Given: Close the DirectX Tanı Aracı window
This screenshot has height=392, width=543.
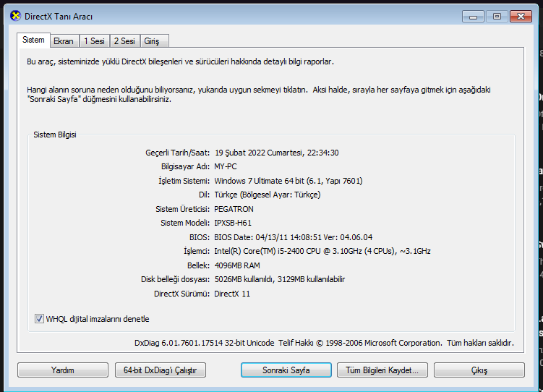Looking at the screenshot, I should [521, 17].
